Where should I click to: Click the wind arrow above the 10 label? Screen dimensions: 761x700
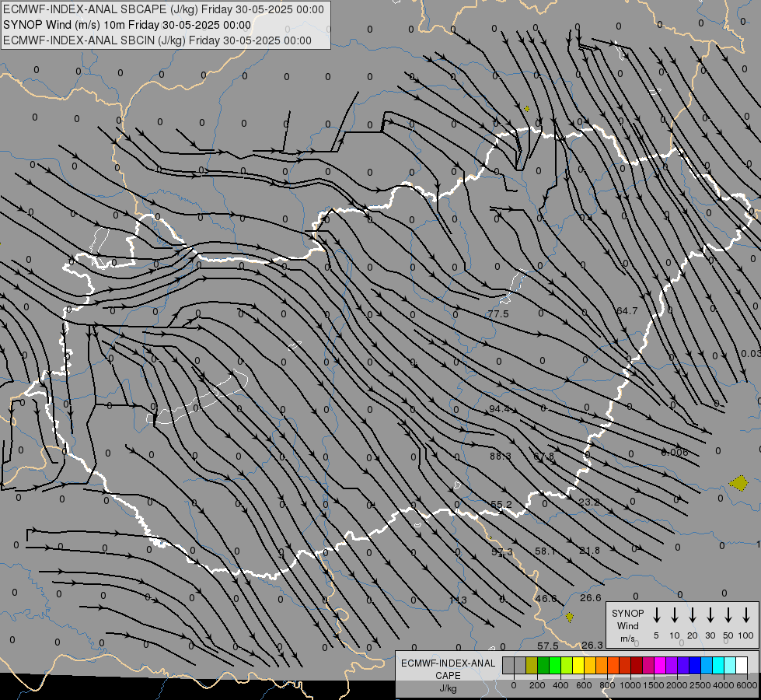click(x=674, y=615)
